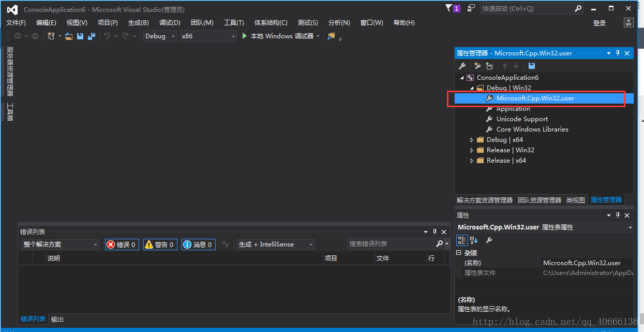Click the account avatar icon next to 登录

(628, 23)
